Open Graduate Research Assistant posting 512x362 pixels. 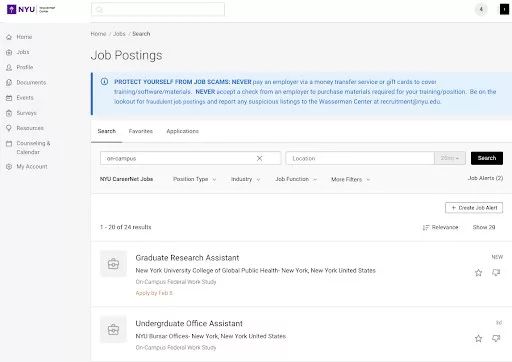[x=187, y=258]
